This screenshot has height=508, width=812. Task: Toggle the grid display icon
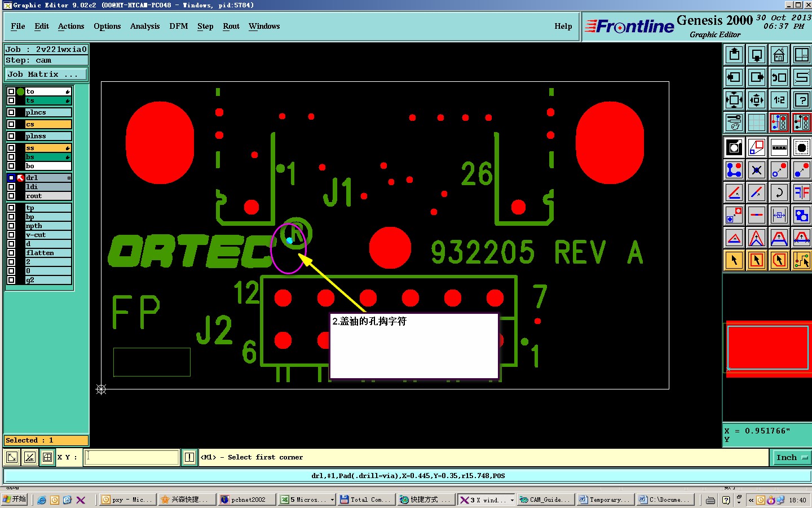(757, 122)
